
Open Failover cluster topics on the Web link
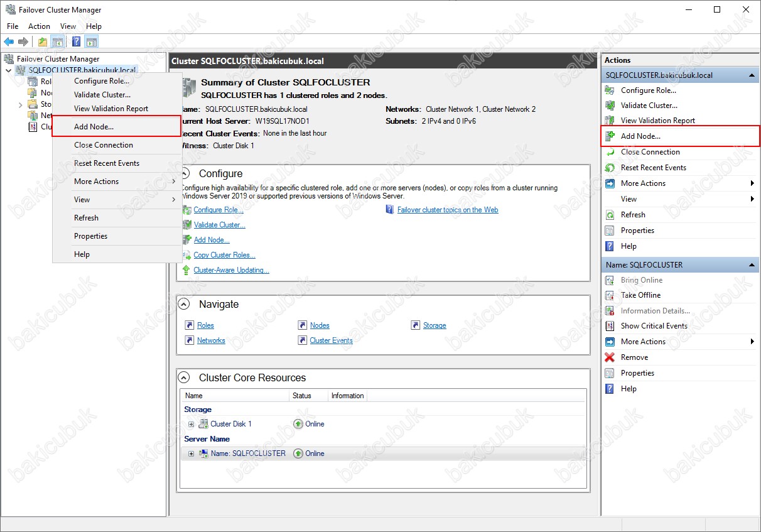point(448,210)
